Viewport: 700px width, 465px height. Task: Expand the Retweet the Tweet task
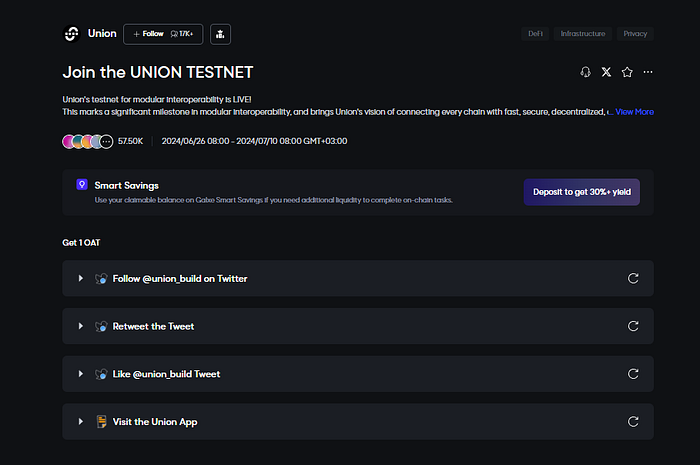81,326
